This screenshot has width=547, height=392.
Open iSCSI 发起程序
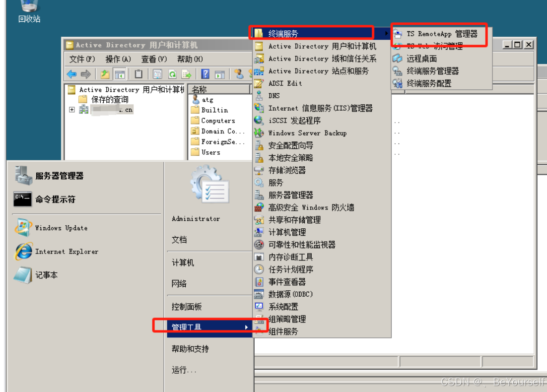coord(321,120)
